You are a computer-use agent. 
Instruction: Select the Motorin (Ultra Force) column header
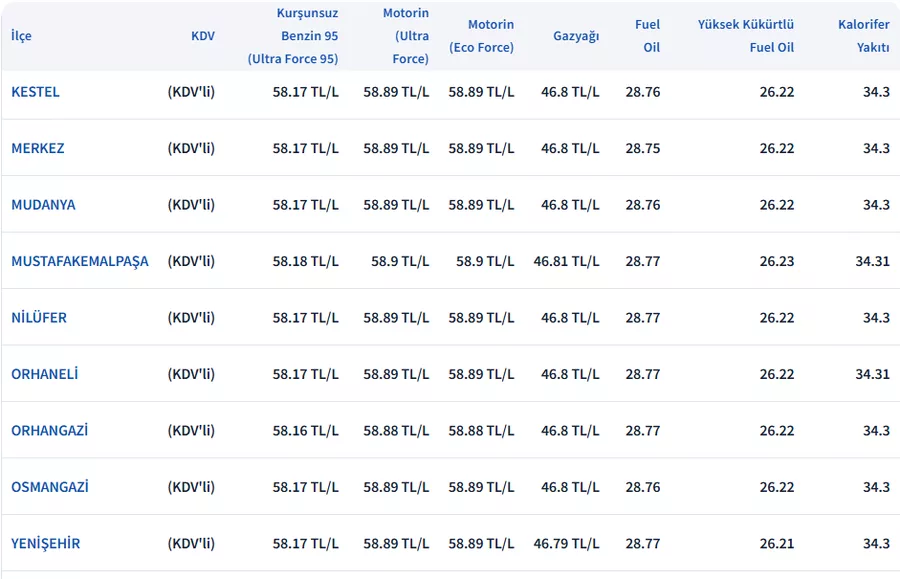click(405, 36)
